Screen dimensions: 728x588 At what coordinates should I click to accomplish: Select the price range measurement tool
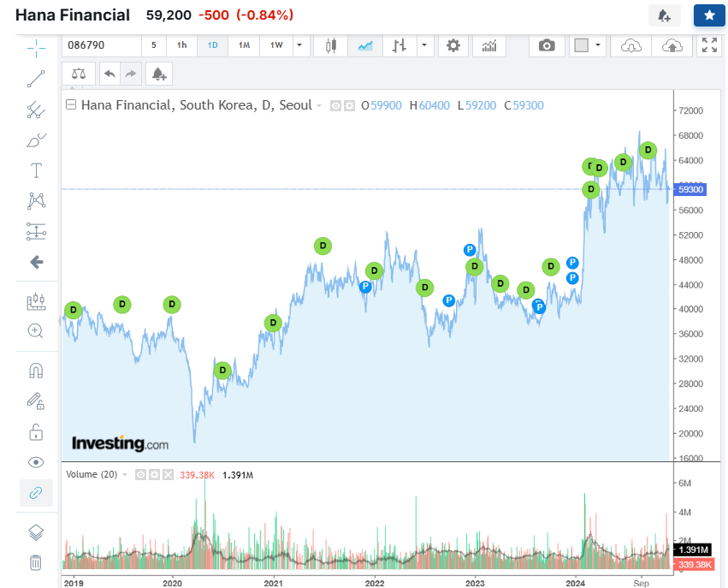pos(36,231)
